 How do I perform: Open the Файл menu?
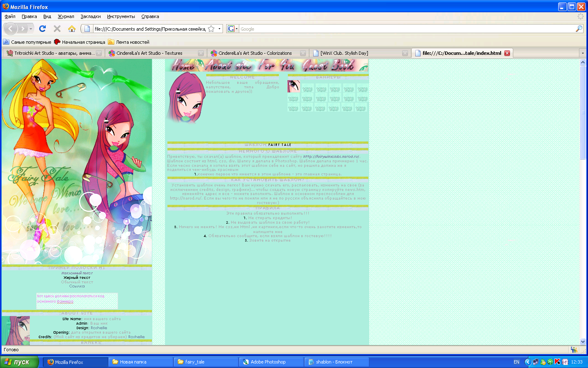[x=10, y=16]
